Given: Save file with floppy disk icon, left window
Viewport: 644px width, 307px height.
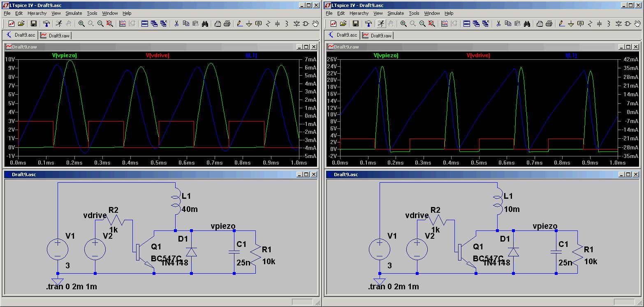Looking at the screenshot, I should tap(34, 24).
